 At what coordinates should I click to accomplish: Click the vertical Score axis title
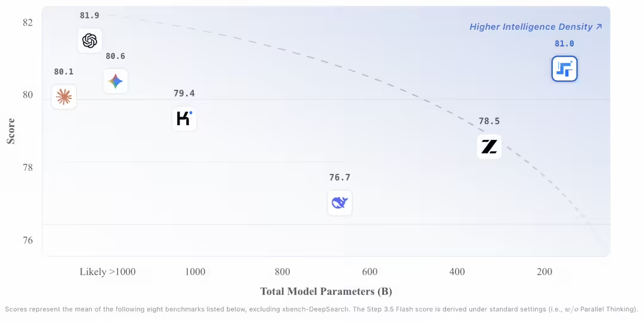pos(11,131)
